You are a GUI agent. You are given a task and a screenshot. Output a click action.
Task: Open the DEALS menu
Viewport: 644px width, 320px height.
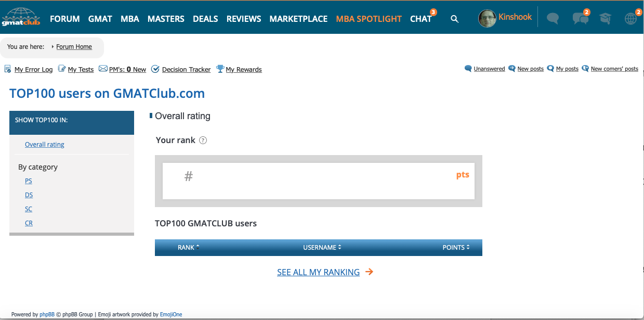(x=205, y=19)
